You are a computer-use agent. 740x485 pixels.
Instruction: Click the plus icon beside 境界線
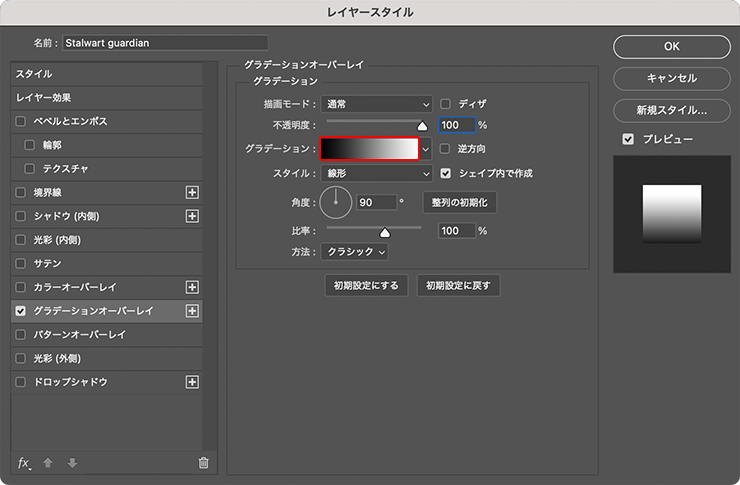[x=193, y=192]
